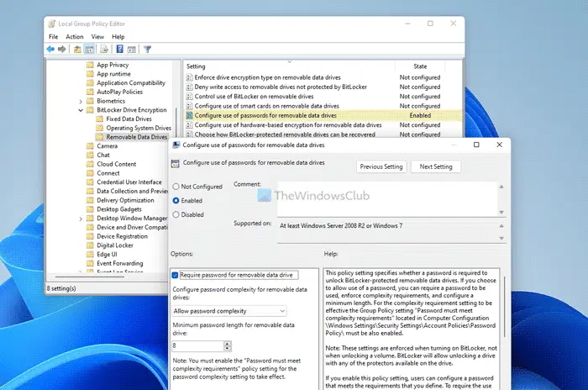This screenshot has width=588, height=390.
Task: Go up one level with the folder-arrow icon
Action: [x=77, y=50]
